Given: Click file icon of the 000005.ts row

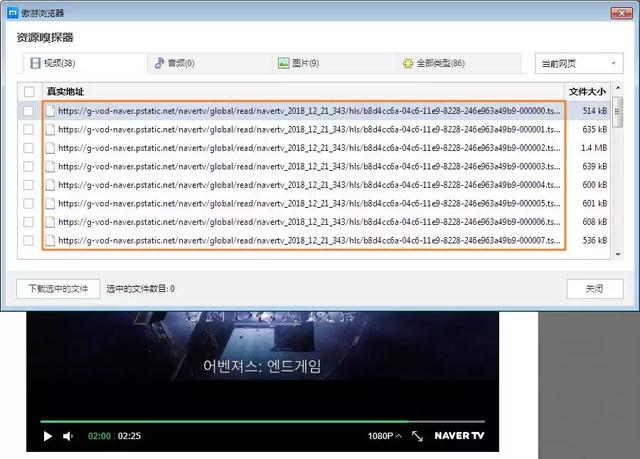Looking at the screenshot, I should 50,204.
